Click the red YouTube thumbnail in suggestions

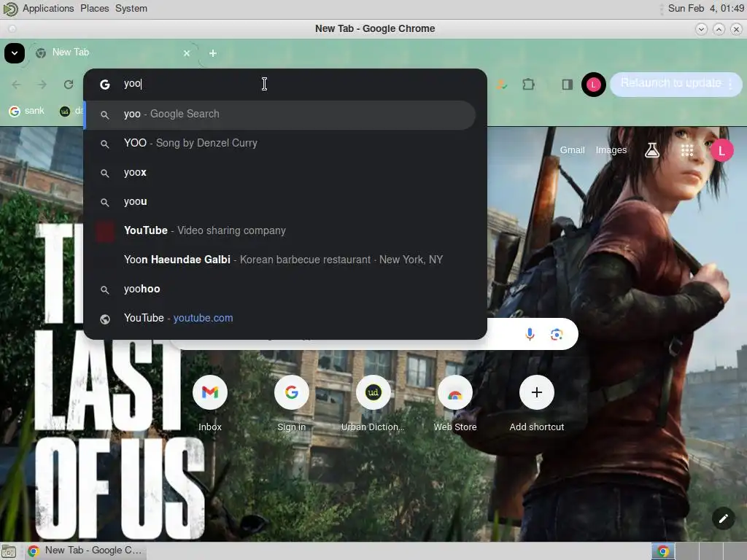[x=105, y=231]
